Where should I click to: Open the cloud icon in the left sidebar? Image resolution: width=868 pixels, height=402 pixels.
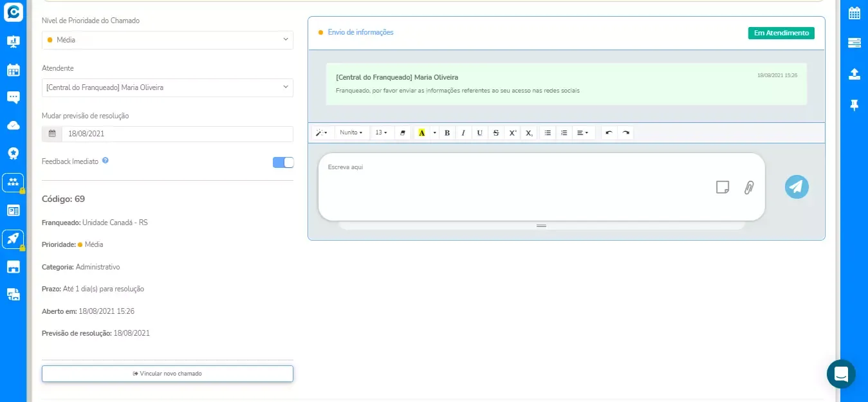[13, 125]
